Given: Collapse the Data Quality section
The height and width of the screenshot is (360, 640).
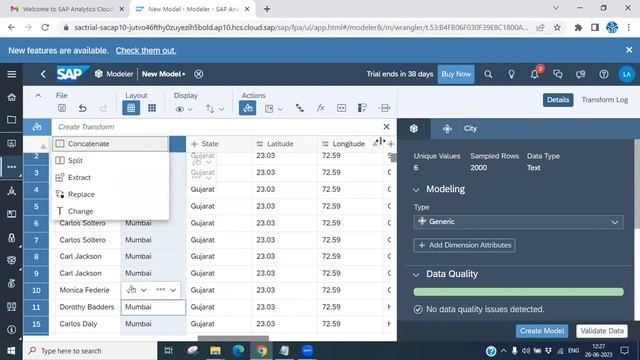Looking at the screenshot, I should pyautogui.click(x=416, y=274).
